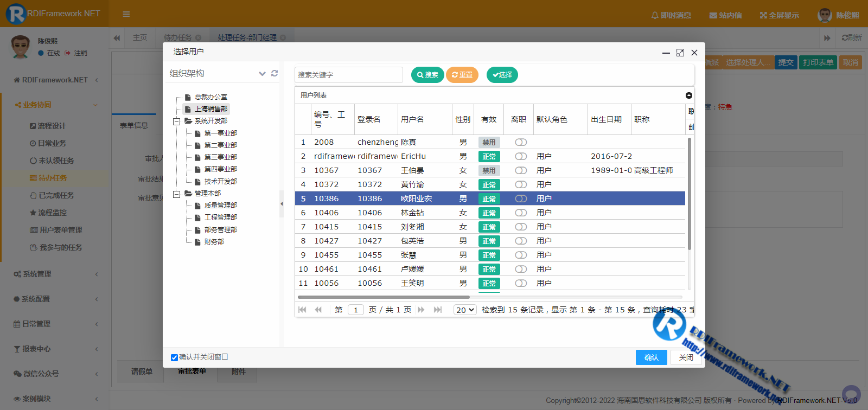The height and width of the screenshot is (410, 868).
Task: Toggle 离职 switch for EricHu
Action: coord(521,156)
